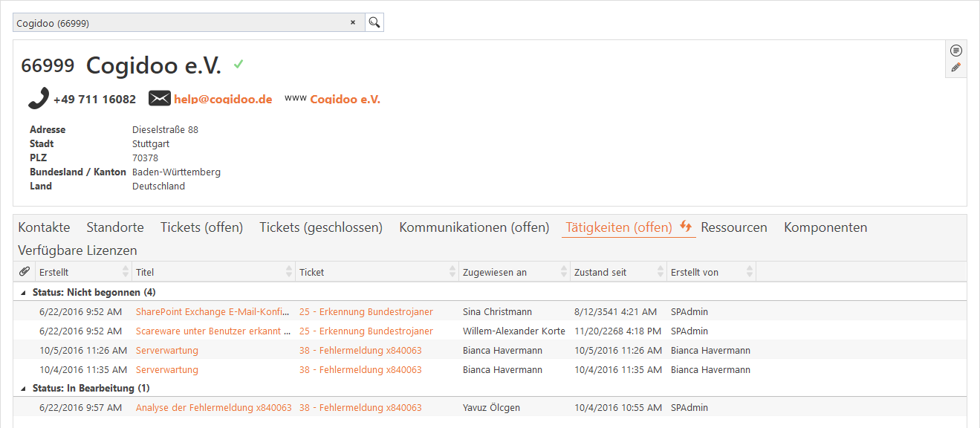Open ticket 38 in 10/5/2016 Serverwartung row
This screenshot has height=428, width=980.
click(360, 351)
